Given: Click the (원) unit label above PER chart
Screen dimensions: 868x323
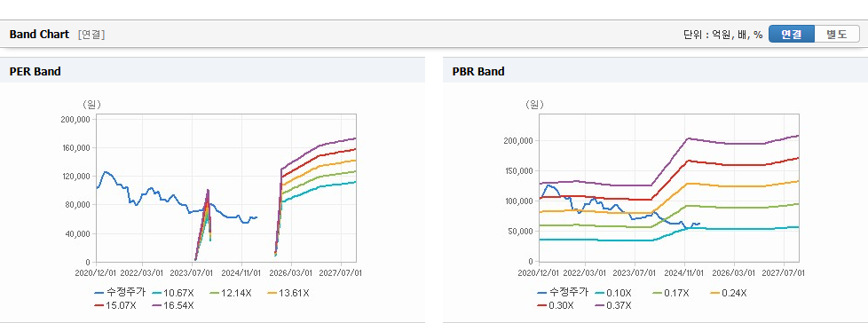Looking at the screenshot, I should tap(92, 104).
